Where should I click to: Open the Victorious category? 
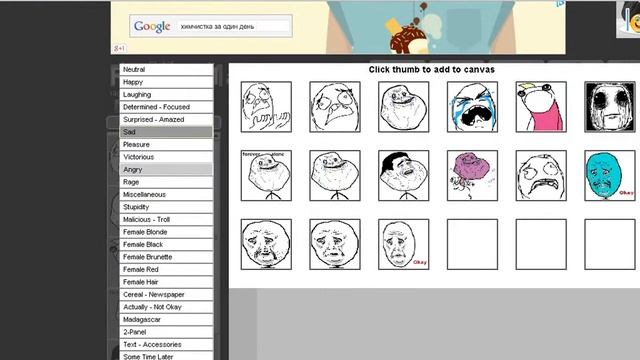tap(166, 157)
